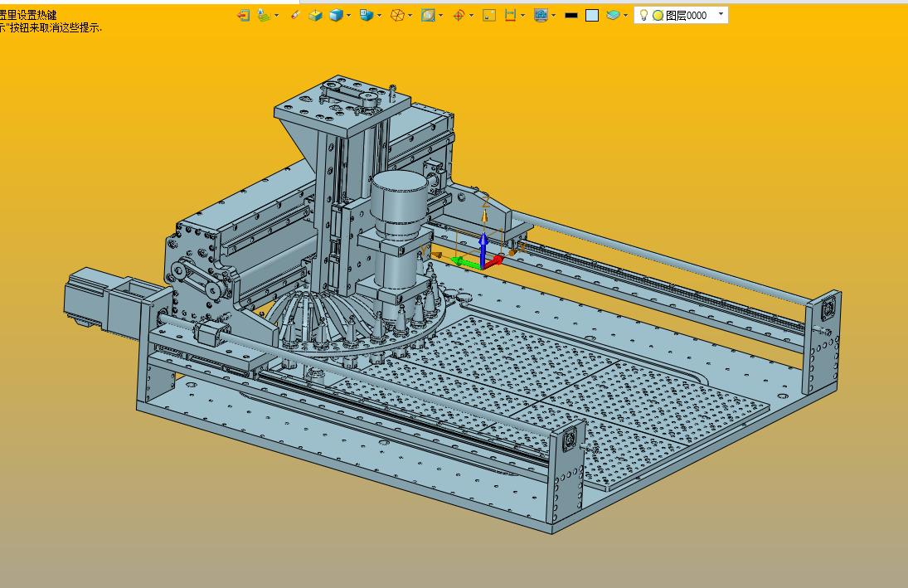
Task: Click the red crosshair target icon
Action: (x=459, y=16)
